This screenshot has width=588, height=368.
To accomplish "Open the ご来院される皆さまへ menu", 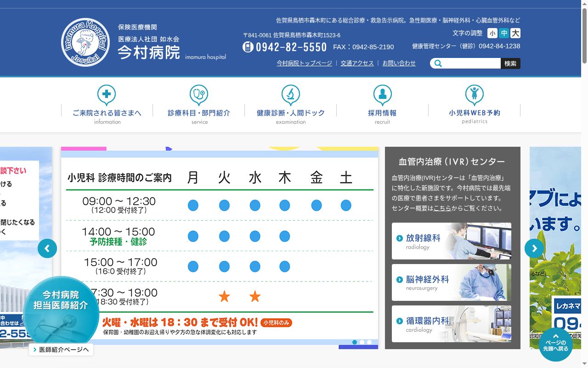I will tap(107, 105).
